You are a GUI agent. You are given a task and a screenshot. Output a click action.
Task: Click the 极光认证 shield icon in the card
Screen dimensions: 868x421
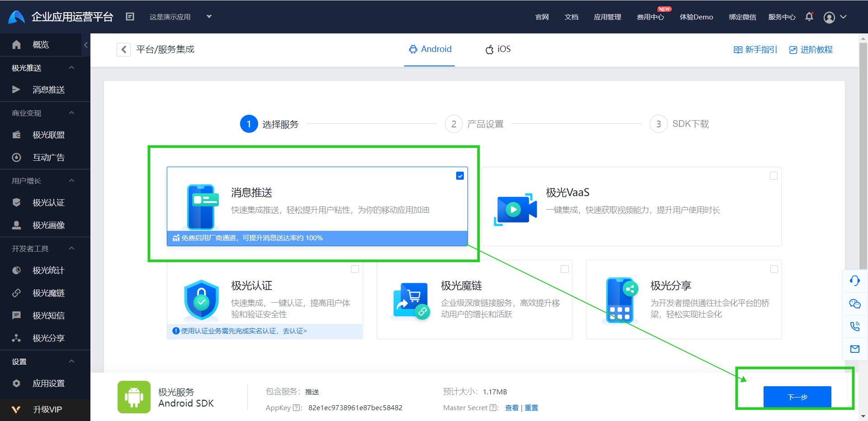point(201,300)
